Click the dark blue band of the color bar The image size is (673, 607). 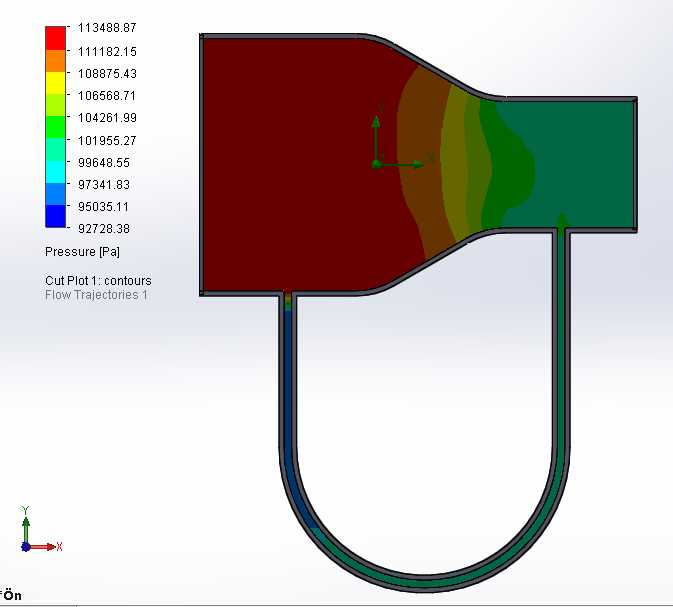tap(55, 216)
